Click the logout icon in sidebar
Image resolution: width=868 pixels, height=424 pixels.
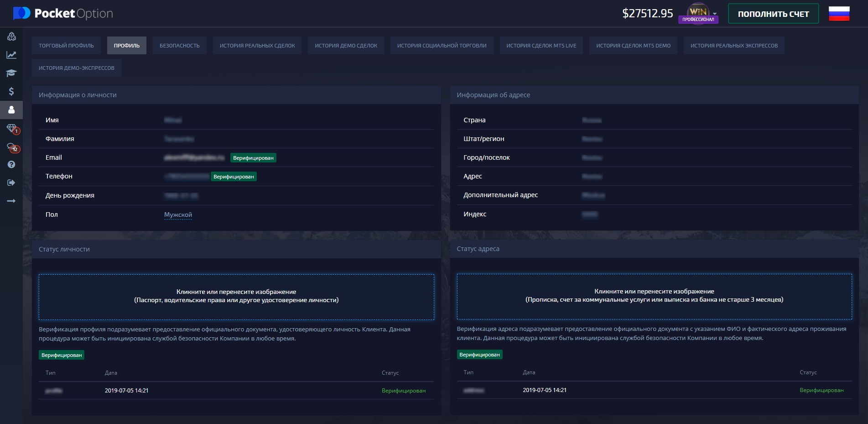11,183
